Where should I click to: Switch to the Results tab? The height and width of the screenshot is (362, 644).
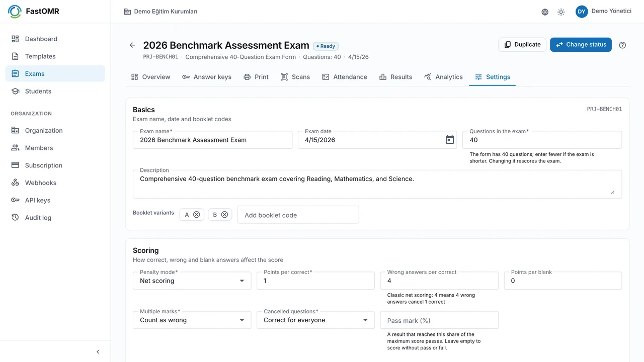(395, 77)
